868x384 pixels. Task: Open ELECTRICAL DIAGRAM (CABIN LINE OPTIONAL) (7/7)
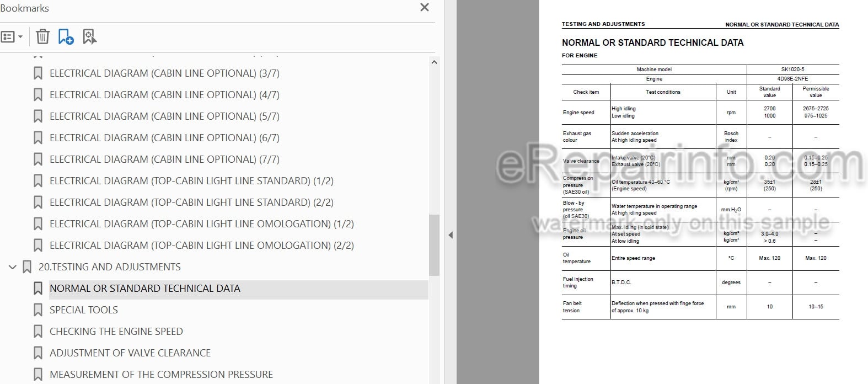point(164,159)
